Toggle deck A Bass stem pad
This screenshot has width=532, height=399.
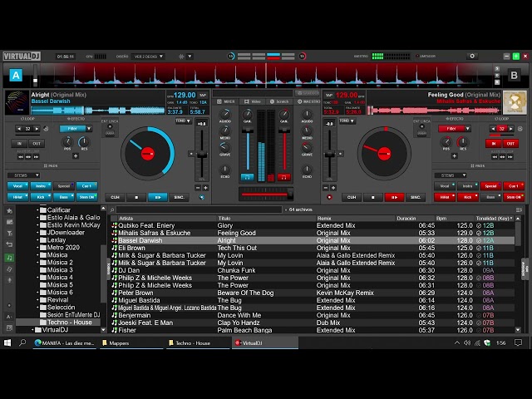[64, 197]
